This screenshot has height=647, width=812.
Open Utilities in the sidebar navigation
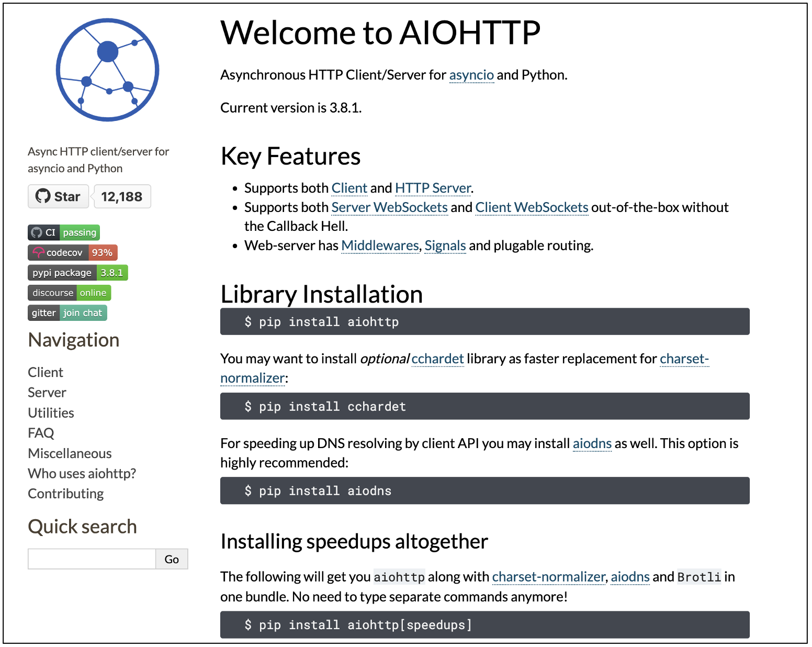pyautogui.click(x=51, y=413)
